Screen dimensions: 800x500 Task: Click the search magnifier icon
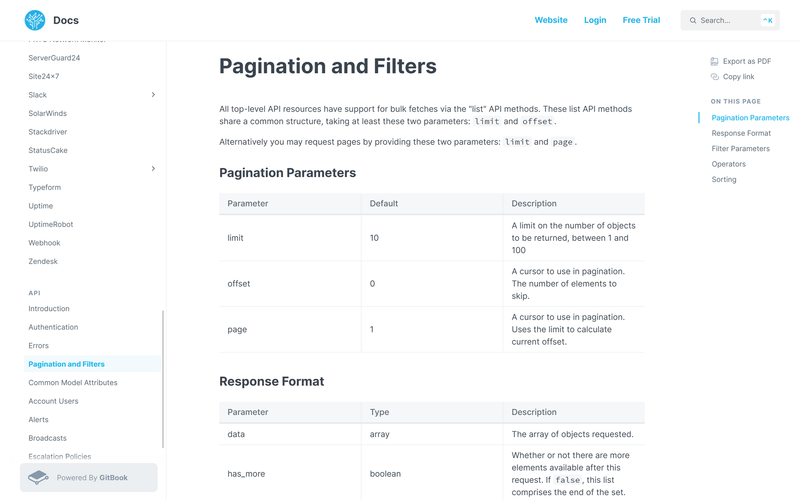pos(693,20)
